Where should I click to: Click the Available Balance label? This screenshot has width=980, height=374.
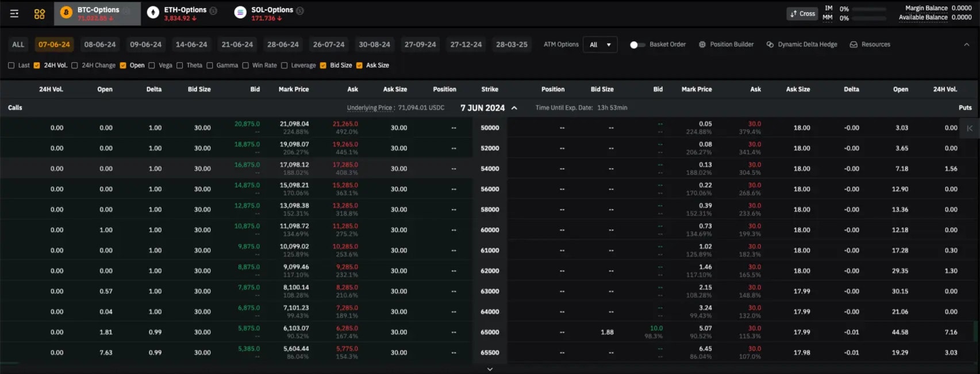click(x=923, y=17)
